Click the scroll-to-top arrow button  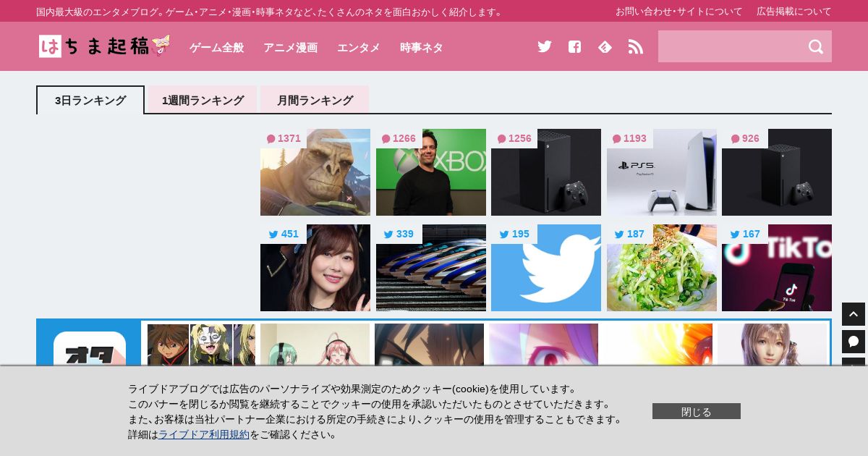854,314
